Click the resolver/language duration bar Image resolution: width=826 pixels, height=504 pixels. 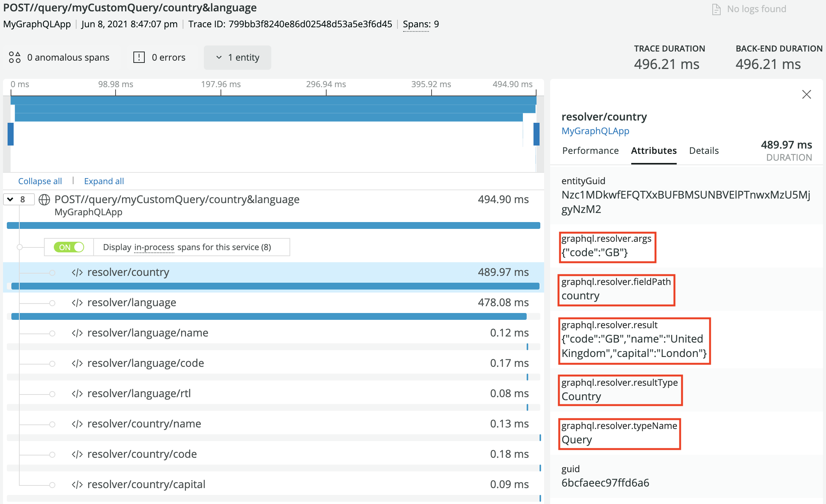coord(269,316)
